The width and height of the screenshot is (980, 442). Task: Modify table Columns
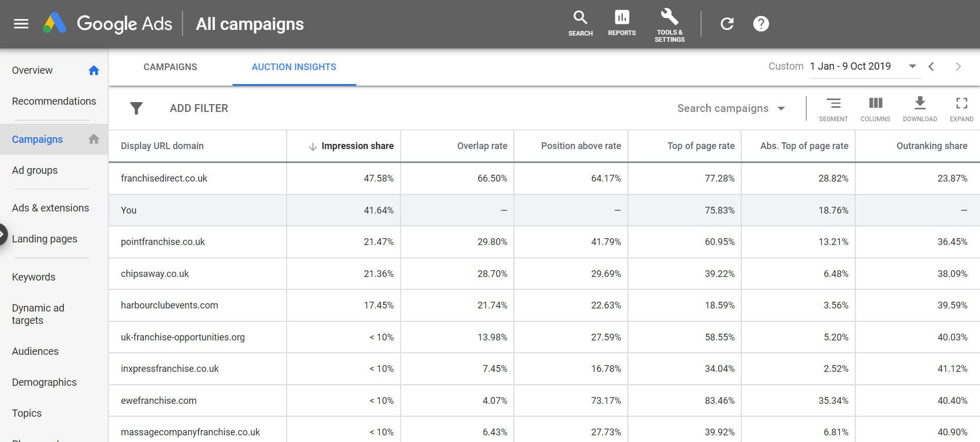click(x=875, y=109)
